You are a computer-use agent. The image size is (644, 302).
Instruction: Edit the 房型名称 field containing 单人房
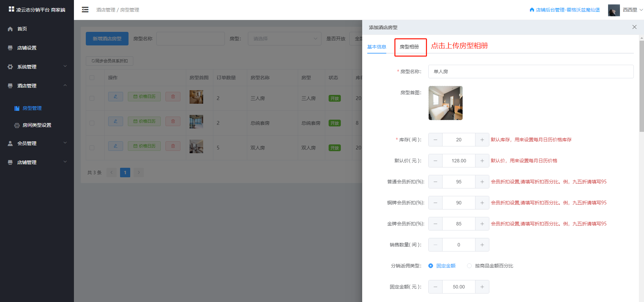[x=531, y=72]
